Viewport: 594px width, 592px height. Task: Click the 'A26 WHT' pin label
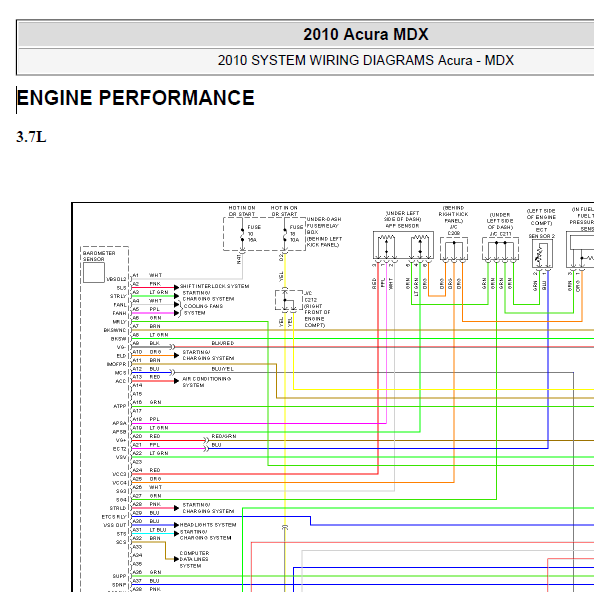(147, 487)
